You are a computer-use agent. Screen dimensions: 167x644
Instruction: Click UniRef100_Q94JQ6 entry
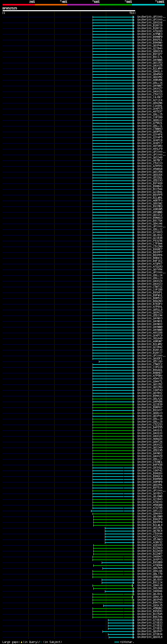click(150, 571)
